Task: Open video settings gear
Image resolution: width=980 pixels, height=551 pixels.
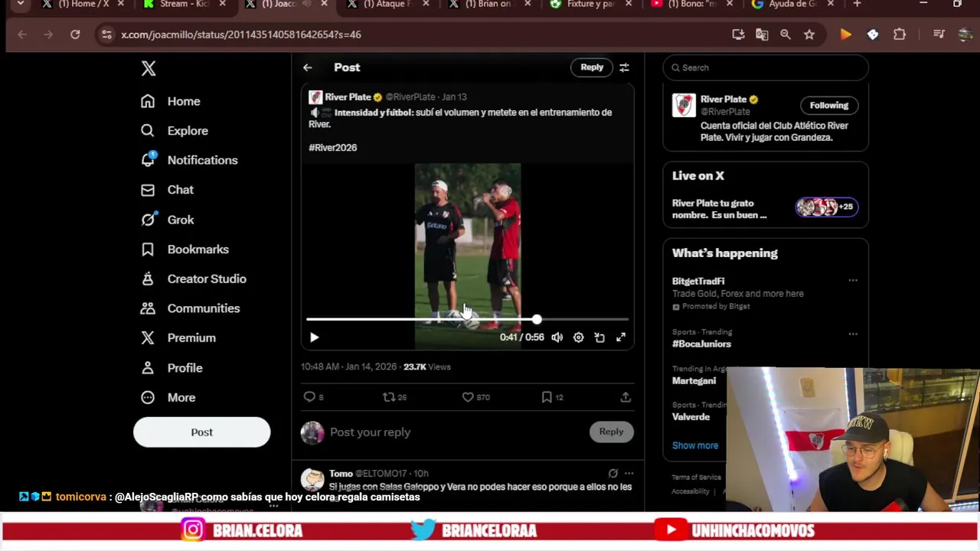Action: click(578, 337)
